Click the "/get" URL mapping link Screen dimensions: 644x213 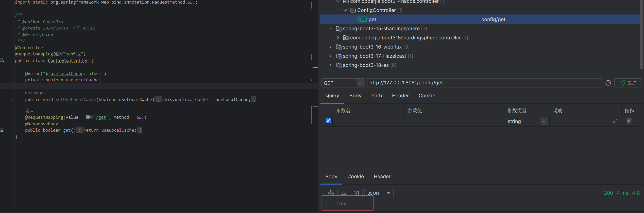101,117
